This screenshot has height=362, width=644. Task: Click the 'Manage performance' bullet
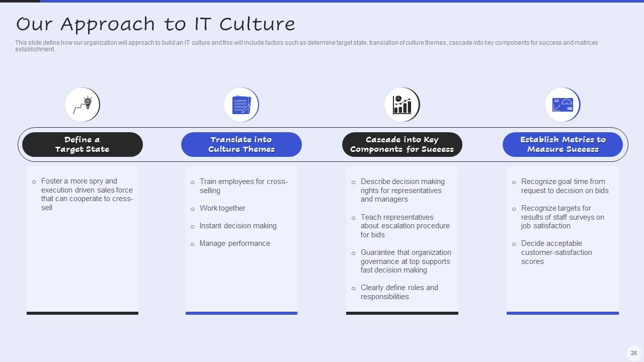tap(230, 243)
